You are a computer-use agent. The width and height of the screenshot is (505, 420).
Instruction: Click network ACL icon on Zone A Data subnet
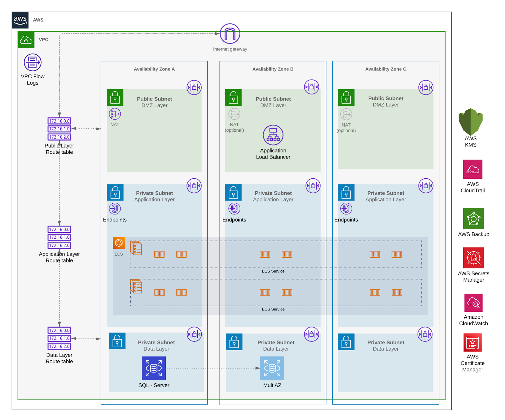point(194,334)
